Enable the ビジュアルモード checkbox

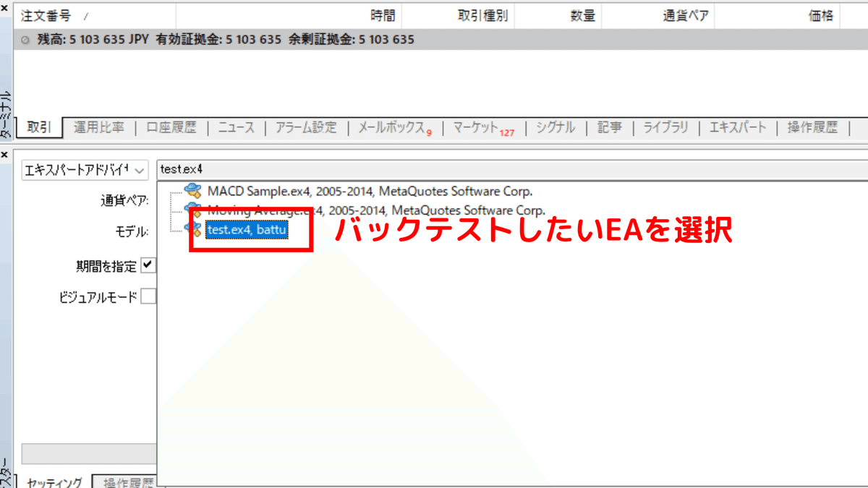pos(148,296)
